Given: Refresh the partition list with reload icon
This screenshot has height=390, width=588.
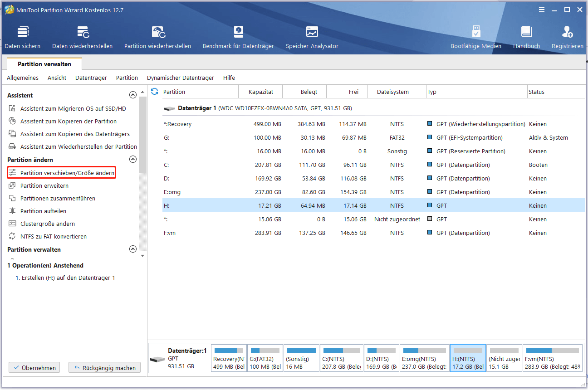Looking at the screenshot, I should point(154,92).
